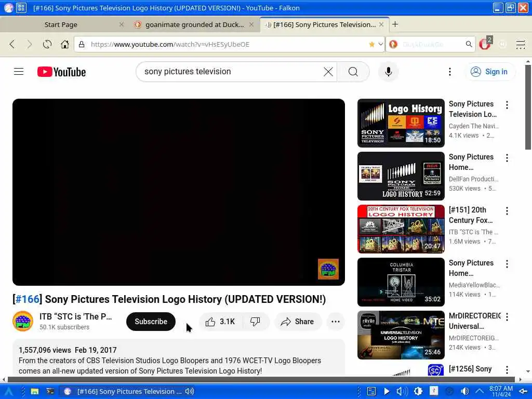Mute the Falkon taskbar entry audio
Image resolution: width=532 pixels, height=399 pixels.
click(x=189, y=391)
